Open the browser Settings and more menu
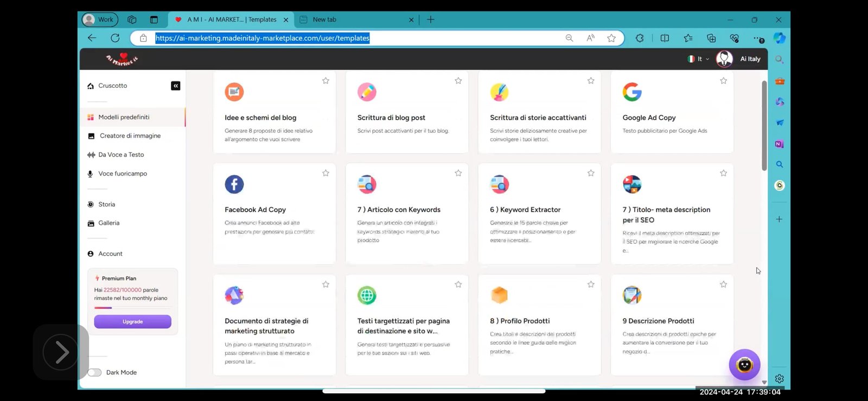This screenshot has width=868, height=401. pyautogui.click(x=758, y=38)
